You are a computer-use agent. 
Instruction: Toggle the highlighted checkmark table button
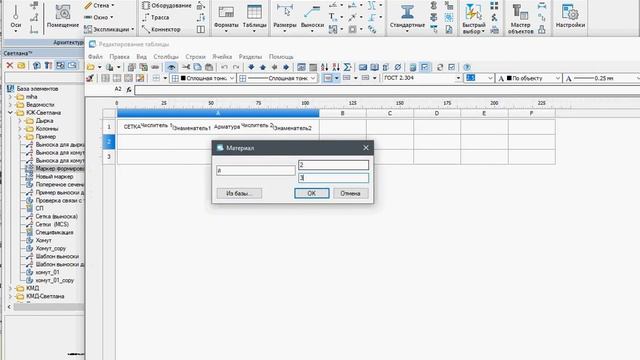[x=425, y=67]
